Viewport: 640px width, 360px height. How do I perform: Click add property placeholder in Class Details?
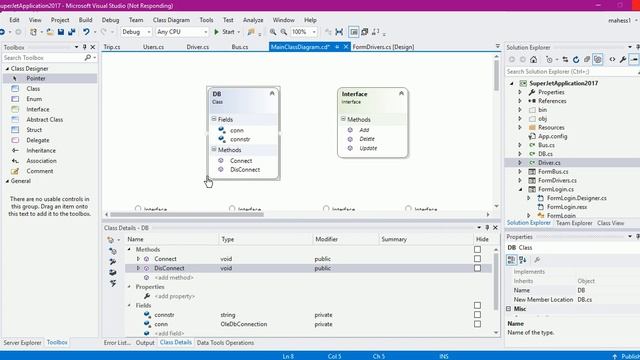click(175, 296)
